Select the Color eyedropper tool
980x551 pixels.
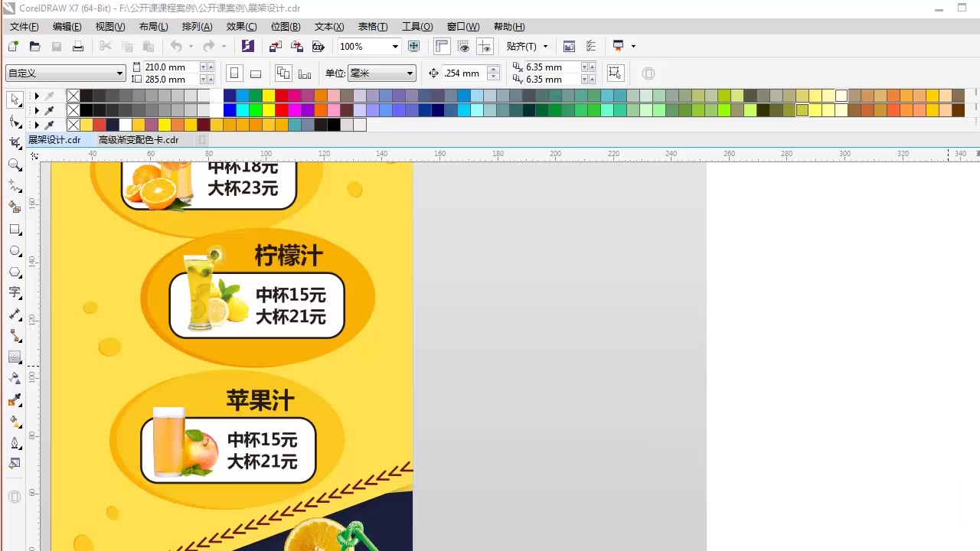(15, 400)
